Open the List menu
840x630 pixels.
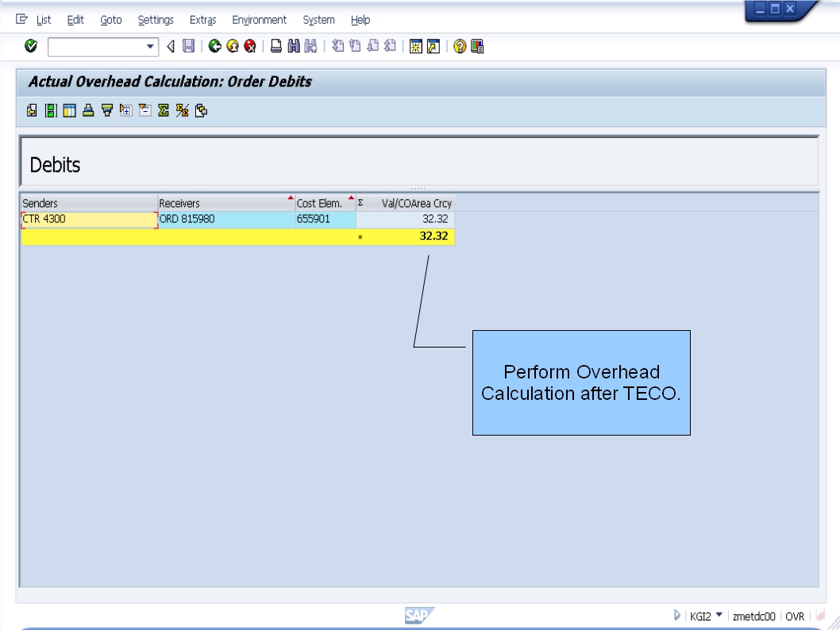pos(44,20)
